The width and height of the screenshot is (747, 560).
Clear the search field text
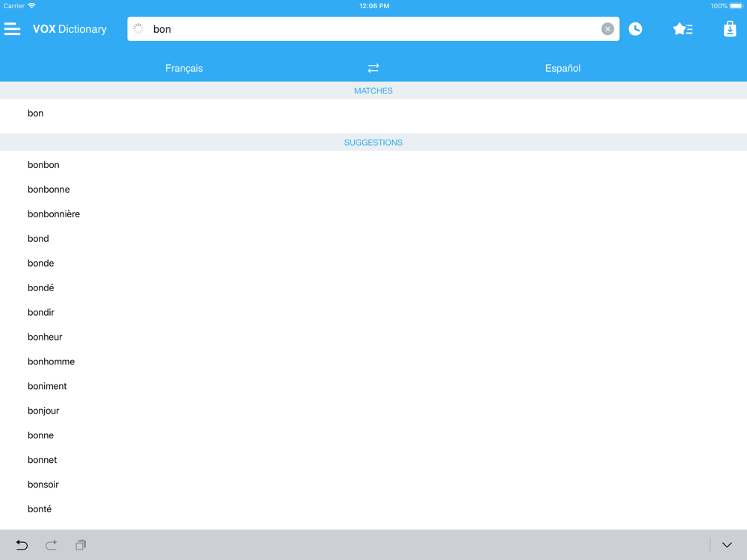pos(607,29)
